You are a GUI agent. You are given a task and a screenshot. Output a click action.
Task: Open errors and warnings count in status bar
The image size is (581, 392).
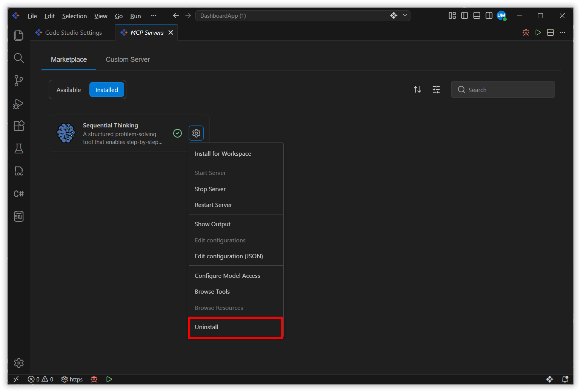(41, 379)
